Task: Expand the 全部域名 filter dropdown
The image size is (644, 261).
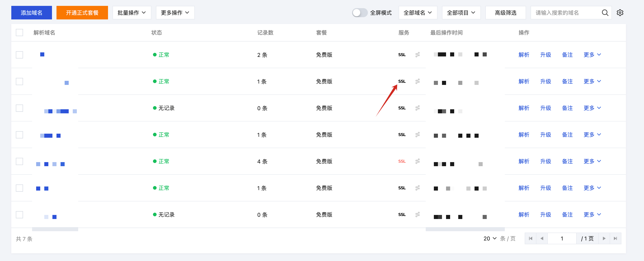Action: 418,13
